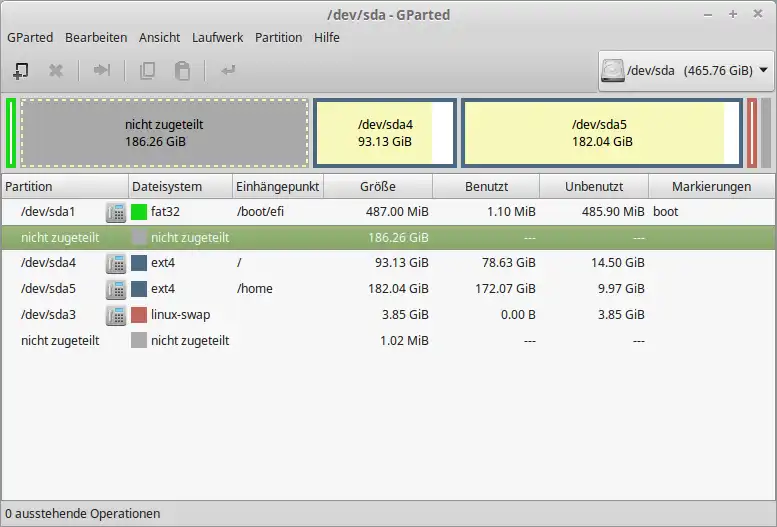Click the /home mount point cell
This screenshot has height=527, width=777.
click(255, 289)
